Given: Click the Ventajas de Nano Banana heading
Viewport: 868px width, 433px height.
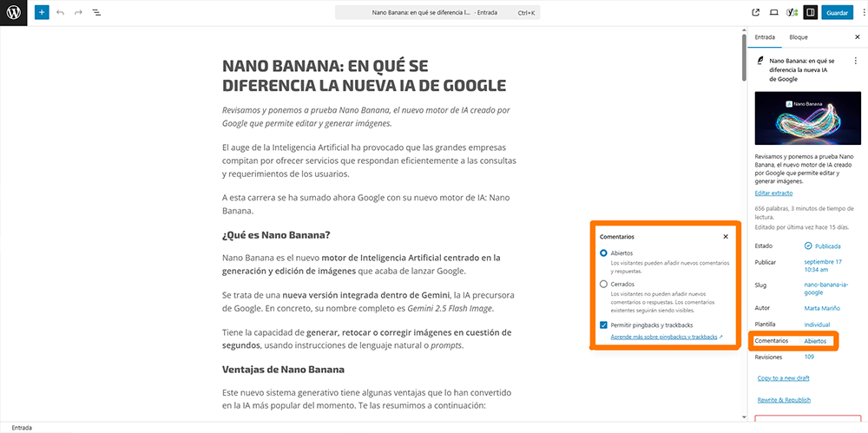Looking at the screenshot, I should tap(284, 370).
